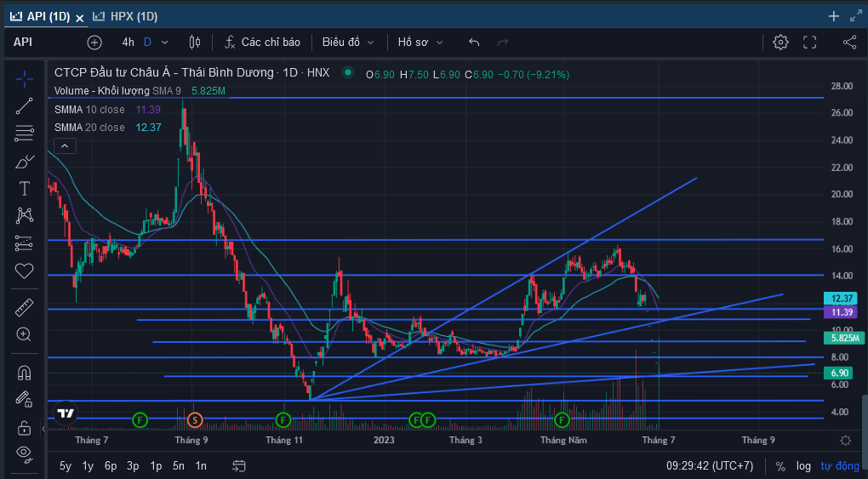
Task: Open the heart icons menu
Action: (25, 271)
